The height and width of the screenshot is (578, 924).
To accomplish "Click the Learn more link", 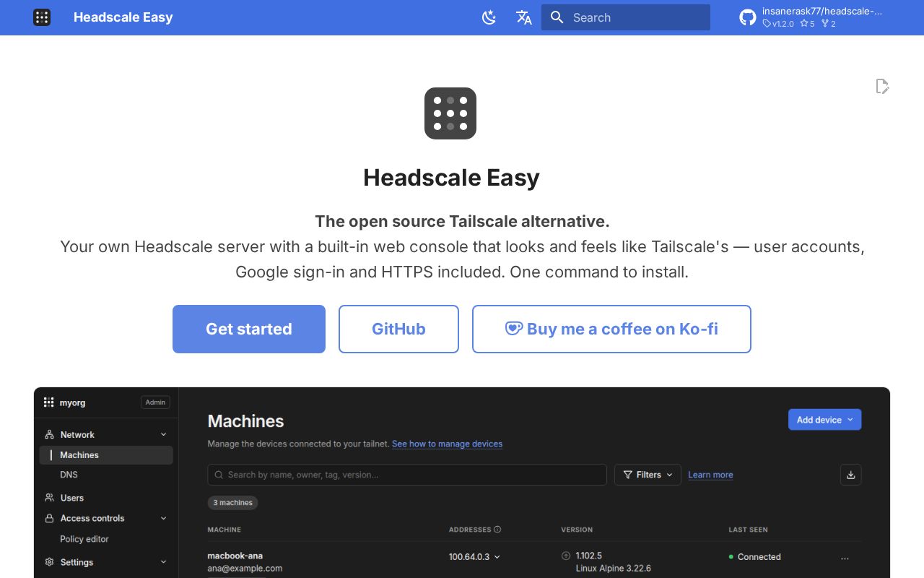I will (x=710, y=475).
